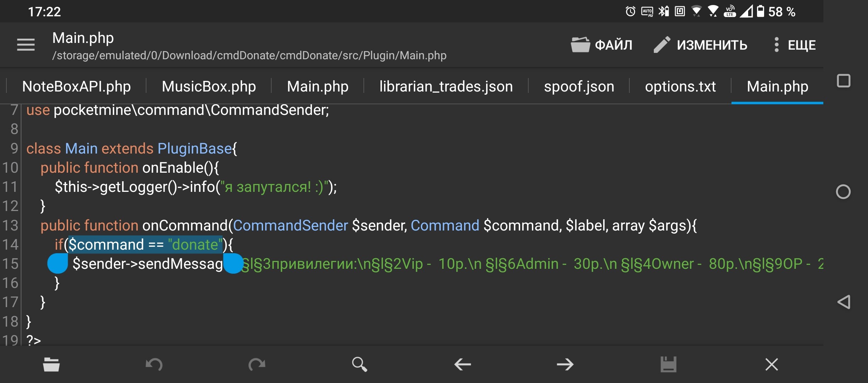Open the ИЗМЕНИТЬ edit menu
This screenshot has height=383, width=868.
coord(701,45)
